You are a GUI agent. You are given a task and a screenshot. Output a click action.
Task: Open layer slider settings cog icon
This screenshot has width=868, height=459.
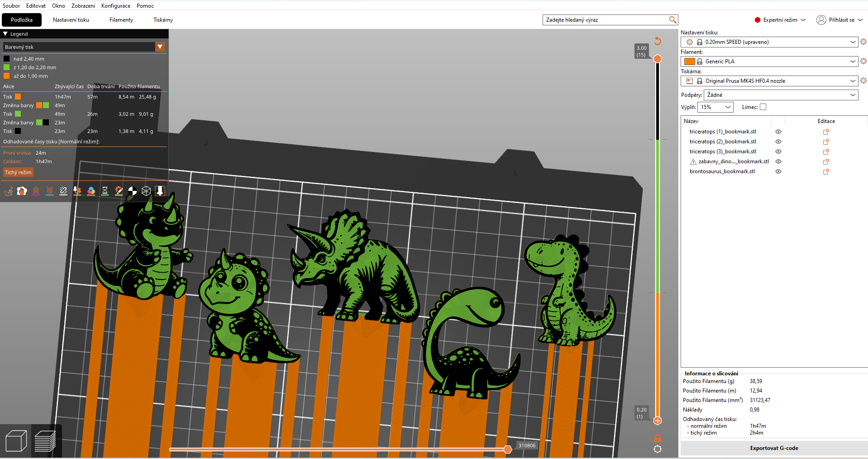click(x=658, y=449)
